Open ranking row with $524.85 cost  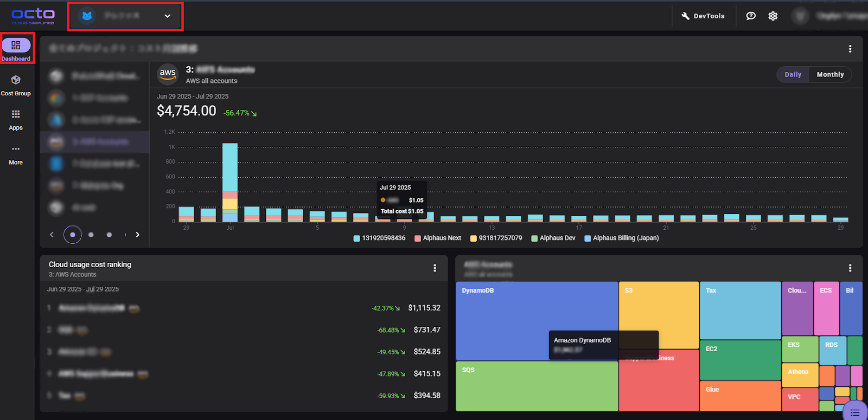244,352
